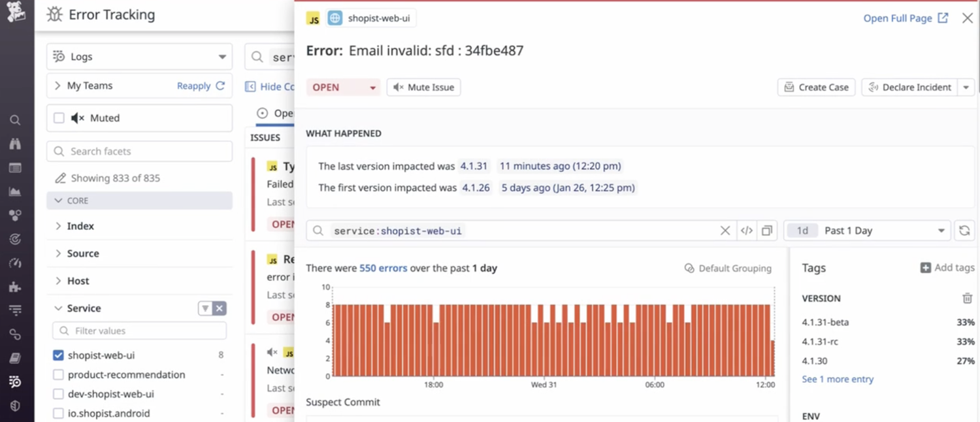
Task: Click Add tags in the Tags panel
Action: coord(947,267)
